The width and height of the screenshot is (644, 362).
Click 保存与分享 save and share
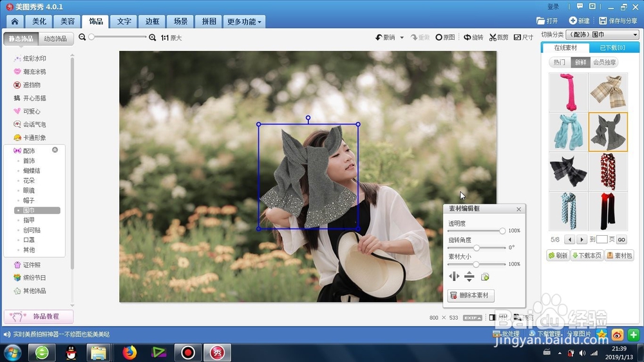coord(619,21)
